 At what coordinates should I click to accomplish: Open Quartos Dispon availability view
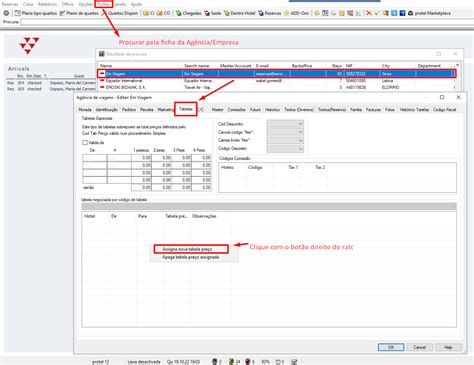click(120, 13)
